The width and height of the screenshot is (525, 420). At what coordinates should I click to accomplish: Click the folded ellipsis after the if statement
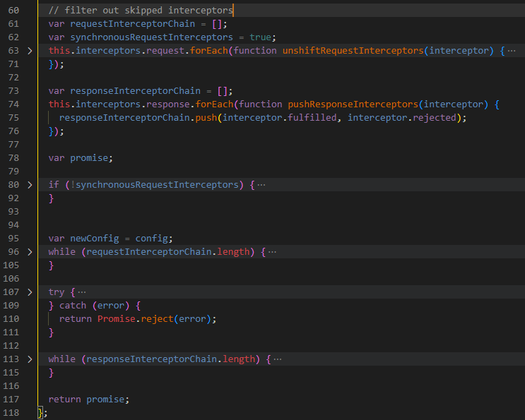click(x=261, y=185)
